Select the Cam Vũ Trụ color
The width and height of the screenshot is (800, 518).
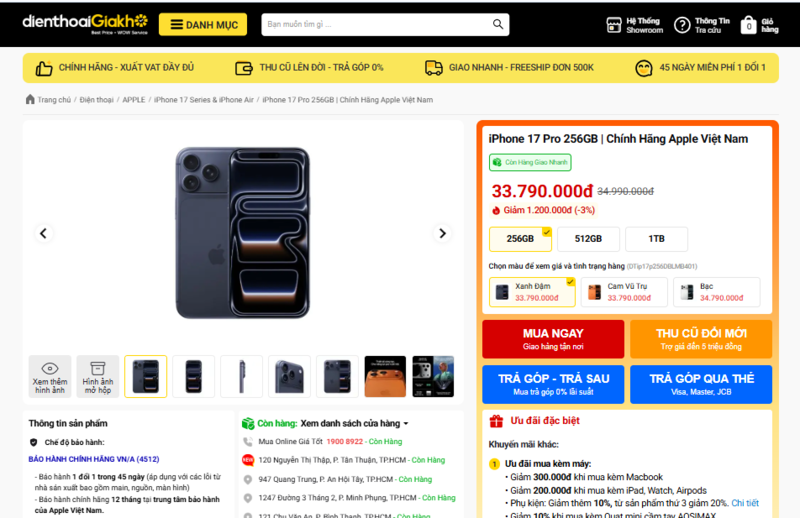tap(623, 292)
